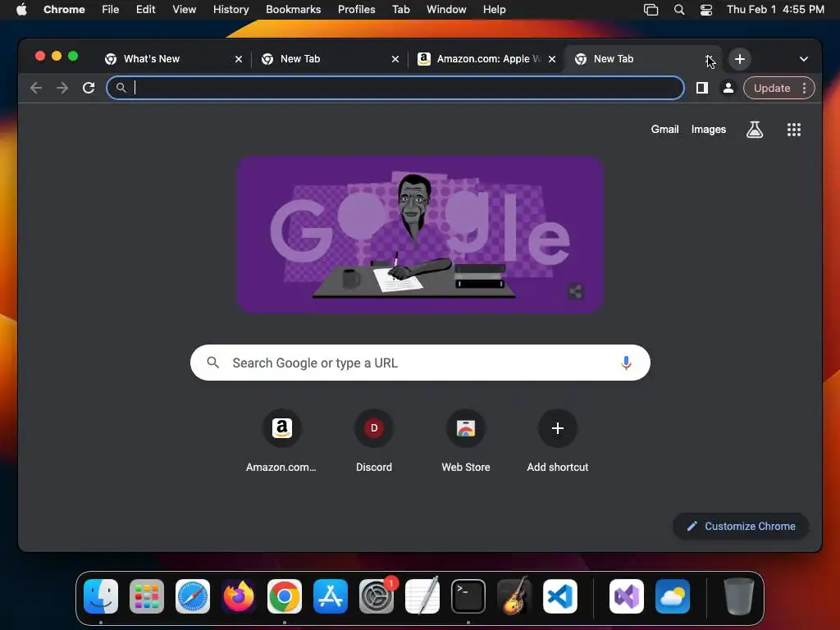Go forward using the forward arrow
This screenshot has width=840, height=630.
pyautogui.click(x=62, y=88)
